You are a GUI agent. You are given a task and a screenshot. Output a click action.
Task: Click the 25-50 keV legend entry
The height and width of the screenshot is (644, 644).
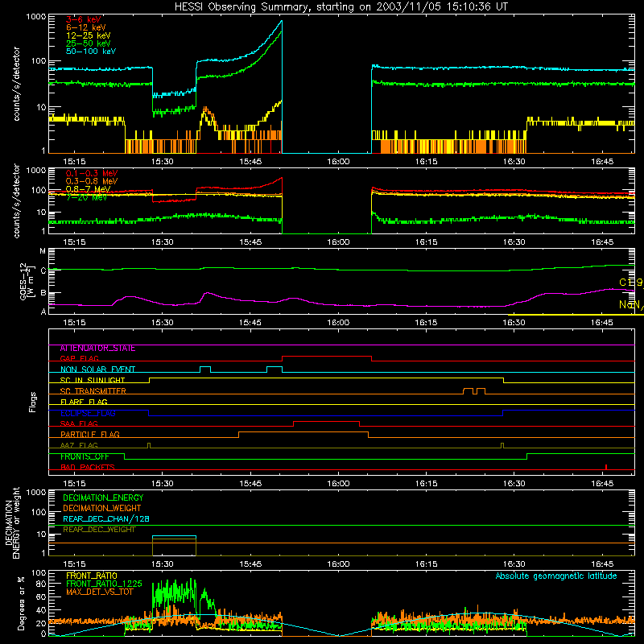point(89,43)
